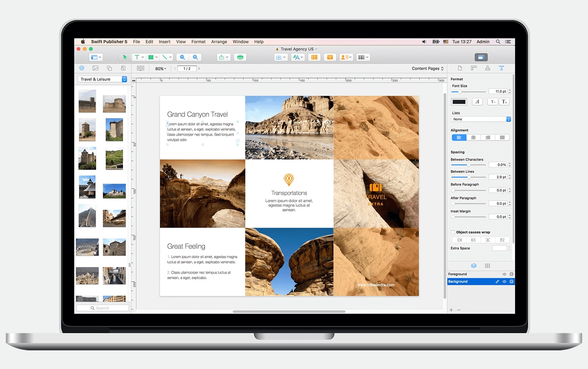This screenshot has height=369, width=588.
Task: Set text alignment to right
Action: (488, 138)
